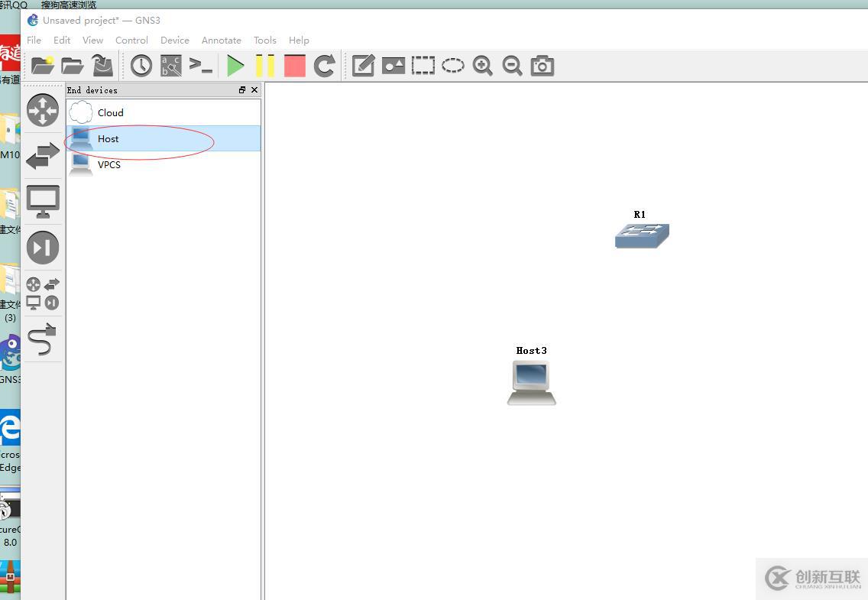Stop all devices red square button
868x600 pixels.
[x=294, y=65]
